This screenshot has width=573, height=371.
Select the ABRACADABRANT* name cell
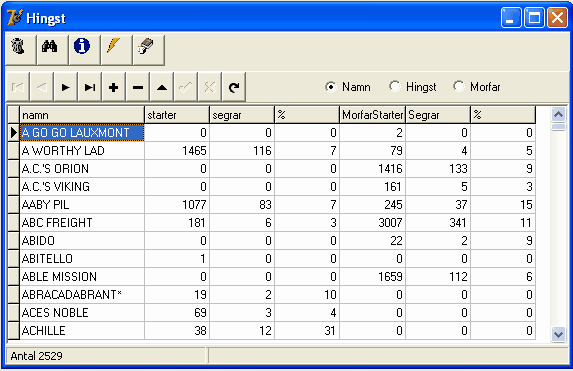point(82,295)
